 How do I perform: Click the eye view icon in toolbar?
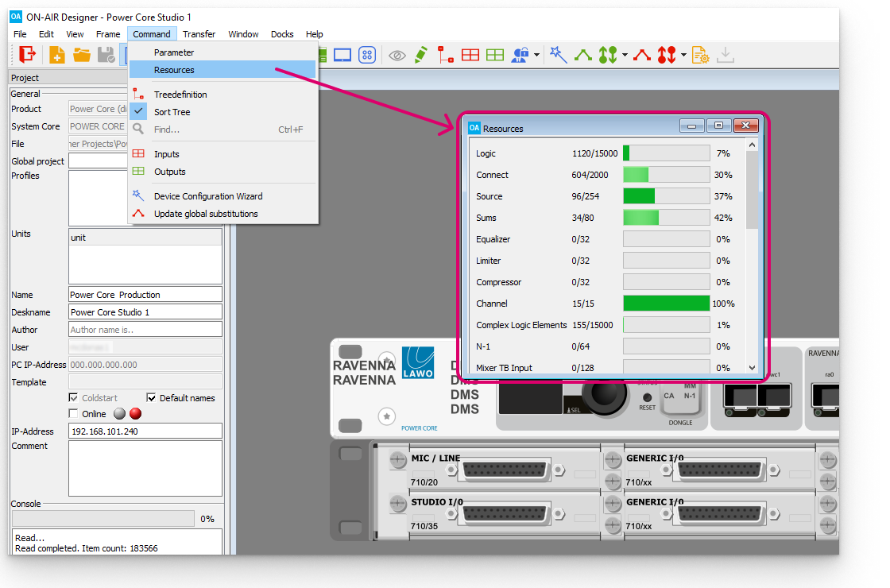[x=397, y=55]
